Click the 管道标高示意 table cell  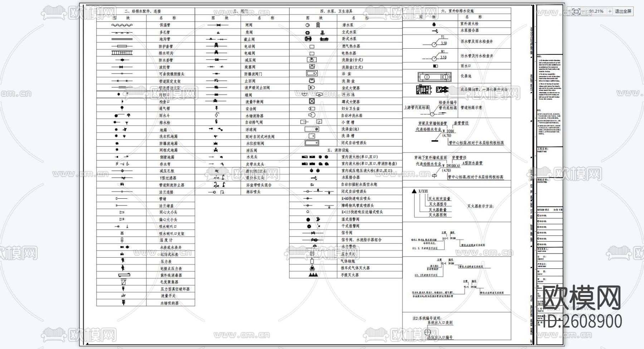click(484, 107)
